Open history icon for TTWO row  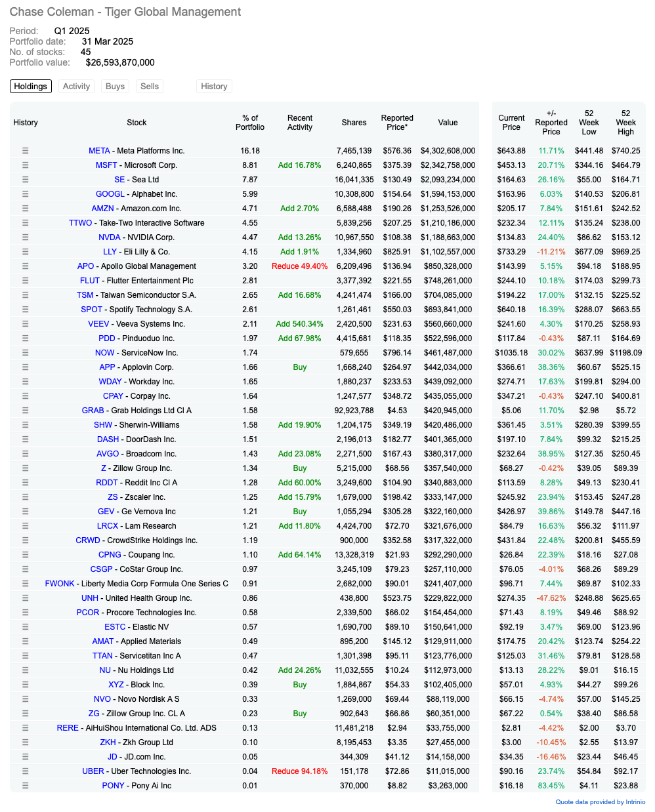[26, 223]
